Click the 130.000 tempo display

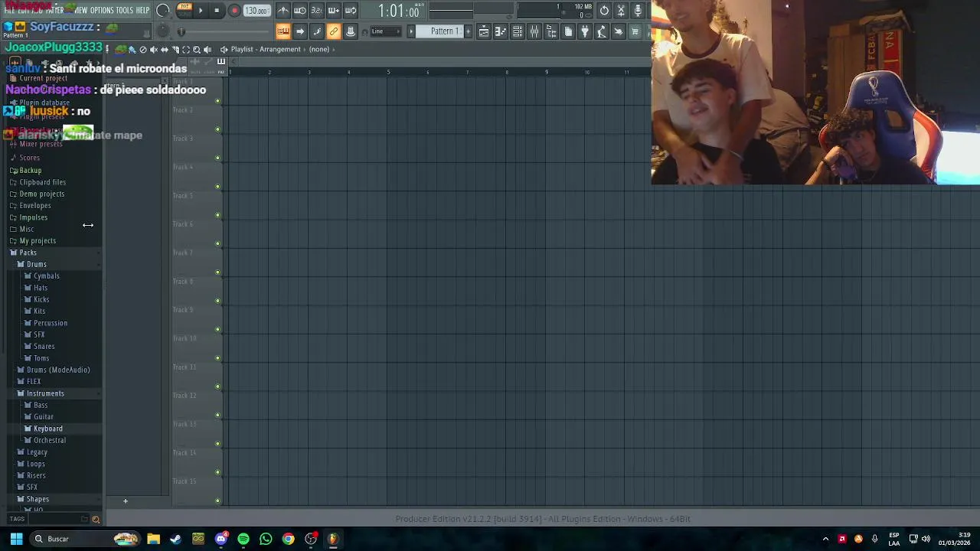click(256, 11)
